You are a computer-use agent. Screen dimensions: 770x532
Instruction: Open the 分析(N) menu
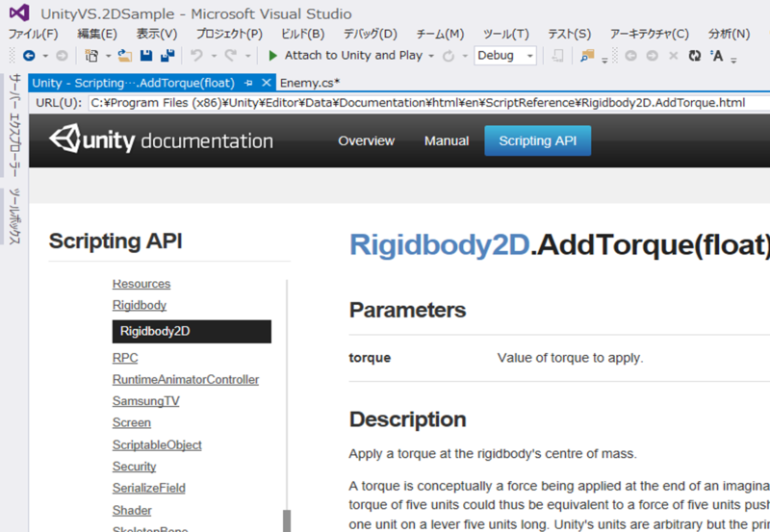[729, 34]
